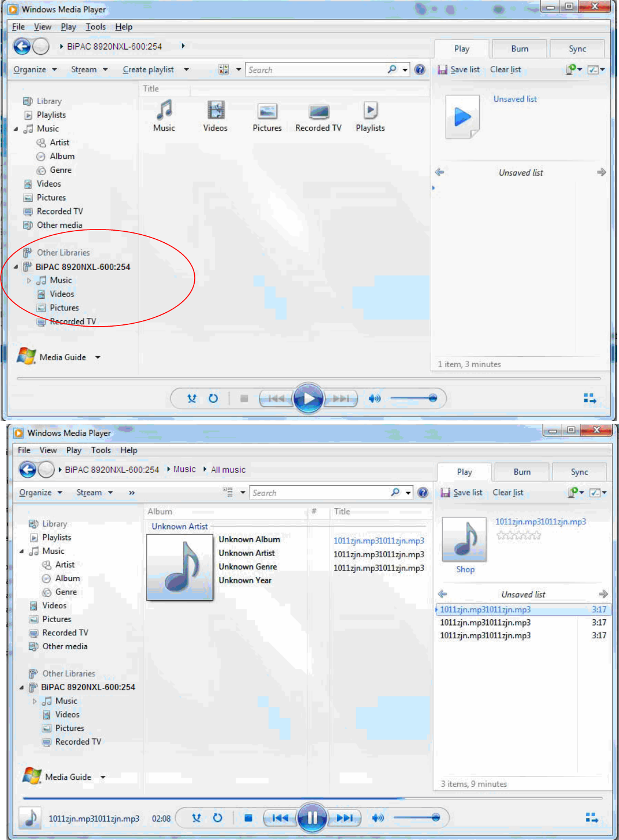
Task: Click Help question icon in bottom window
Action: coord(423,493)
